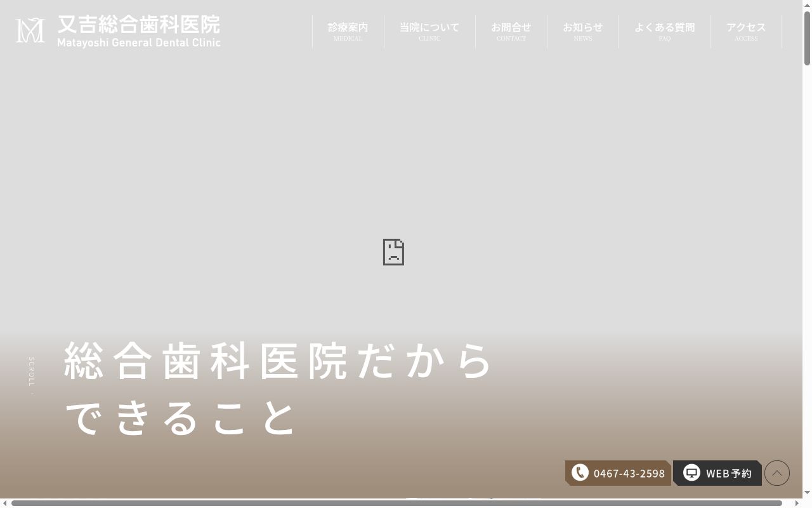Click the horizontal scrollbar left arrow

pos(4,504)
